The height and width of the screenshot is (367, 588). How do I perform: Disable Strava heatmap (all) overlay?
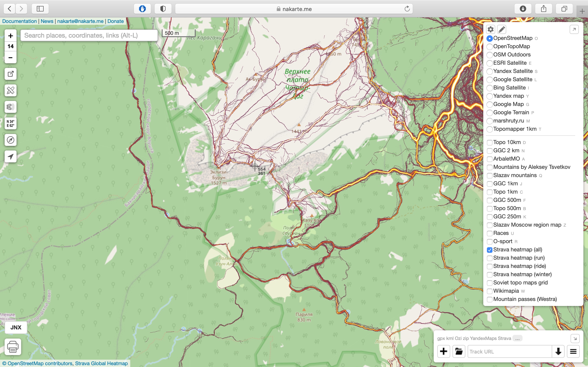(x=490, y=250)
